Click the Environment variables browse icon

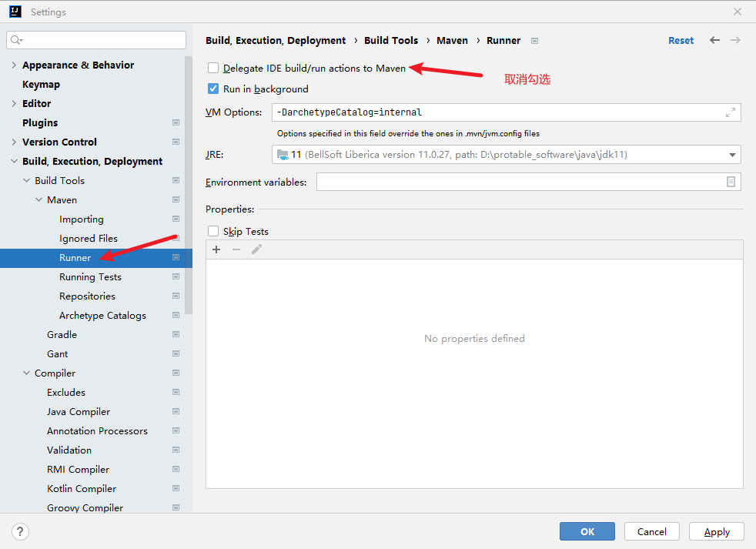(x=731, y=182)
